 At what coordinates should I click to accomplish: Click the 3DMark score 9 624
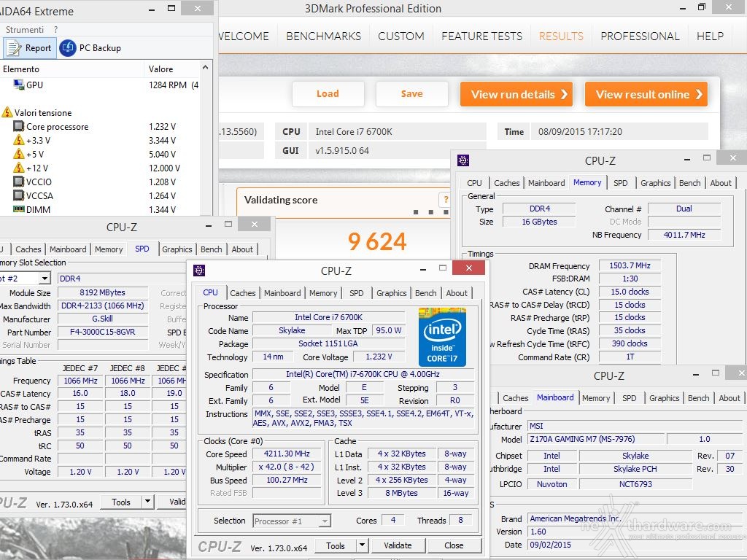click(377, 241)
